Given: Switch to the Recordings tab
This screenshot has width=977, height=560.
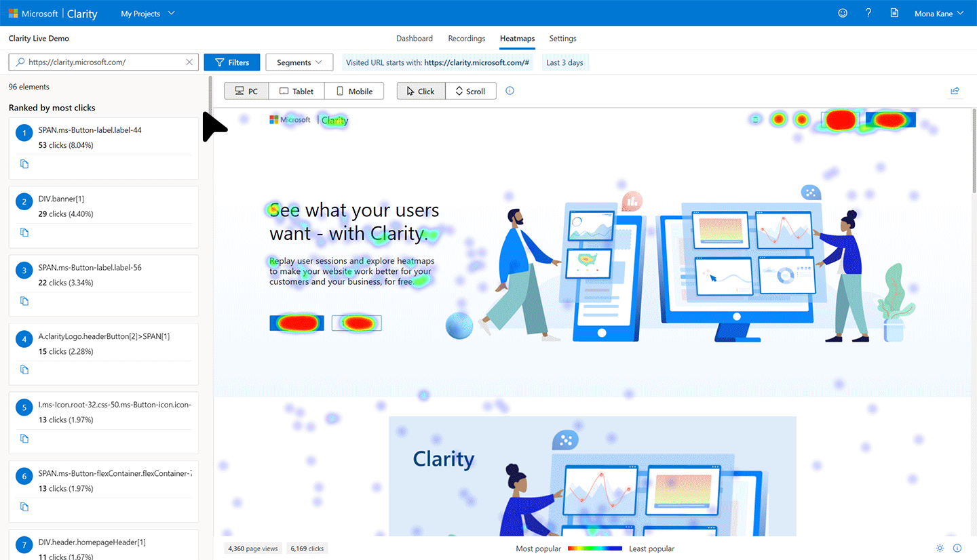Looking at the screenshot, I should point(466,39).
